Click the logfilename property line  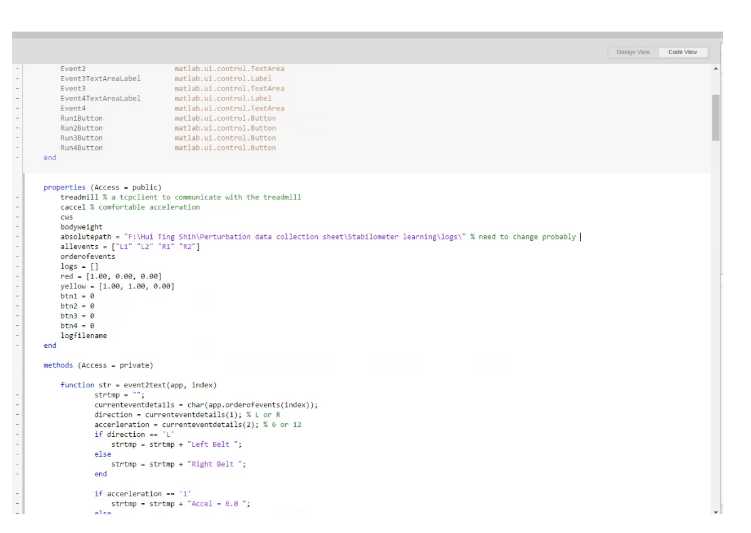tap(83, 336)
